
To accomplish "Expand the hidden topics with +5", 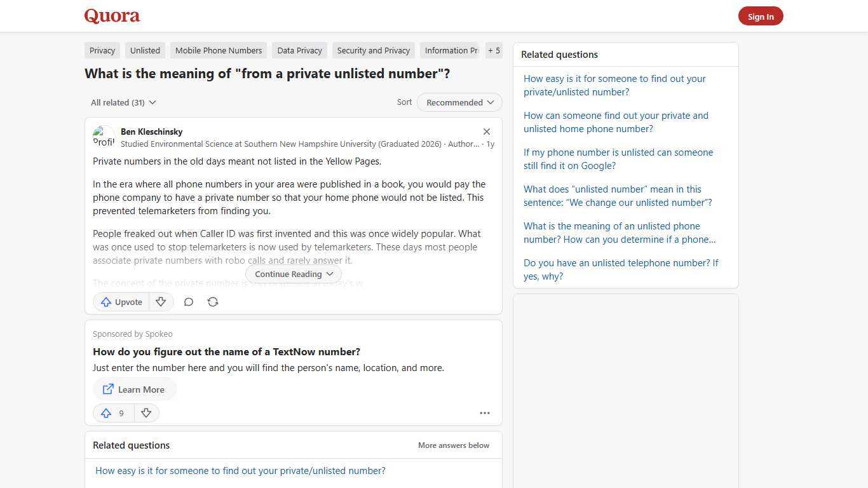I will (494, 50).
